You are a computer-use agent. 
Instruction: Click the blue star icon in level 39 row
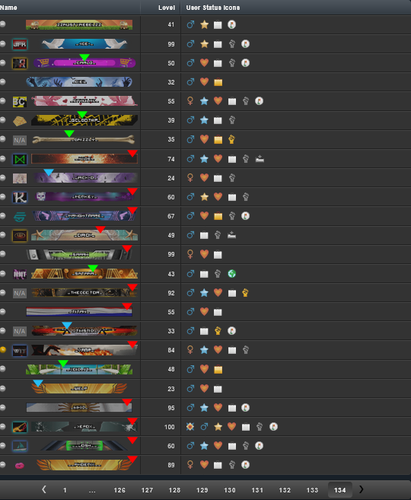(204, 120)
